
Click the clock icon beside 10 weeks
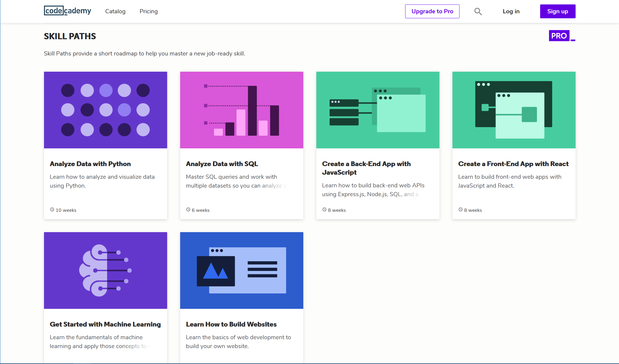click(52, 210)
